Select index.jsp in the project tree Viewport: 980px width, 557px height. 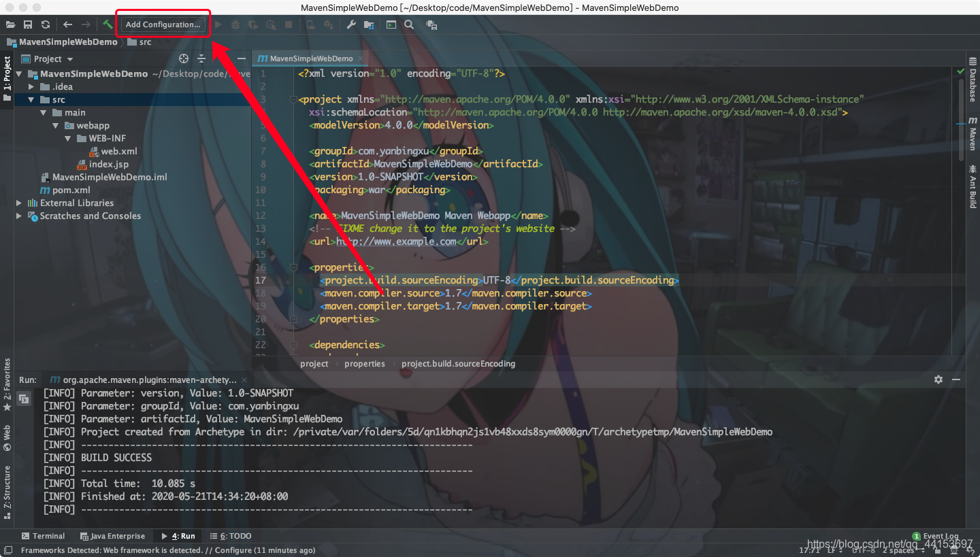coord(102,164)
